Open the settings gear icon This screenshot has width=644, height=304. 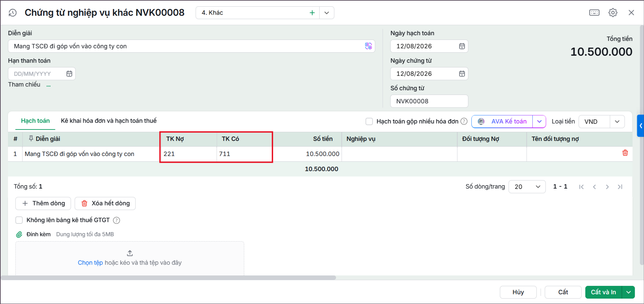coord(613,13)
